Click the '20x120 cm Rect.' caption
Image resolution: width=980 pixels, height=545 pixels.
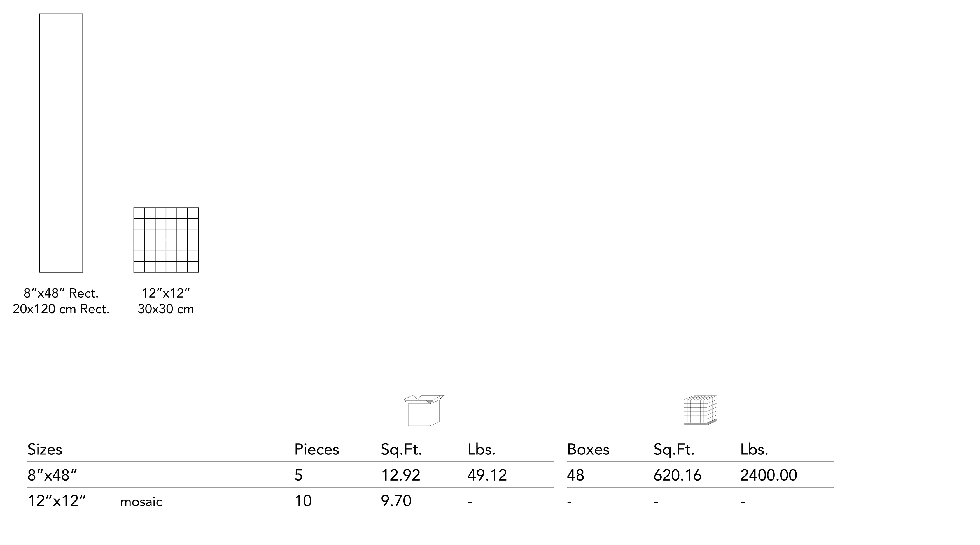[x=61, y=309]
